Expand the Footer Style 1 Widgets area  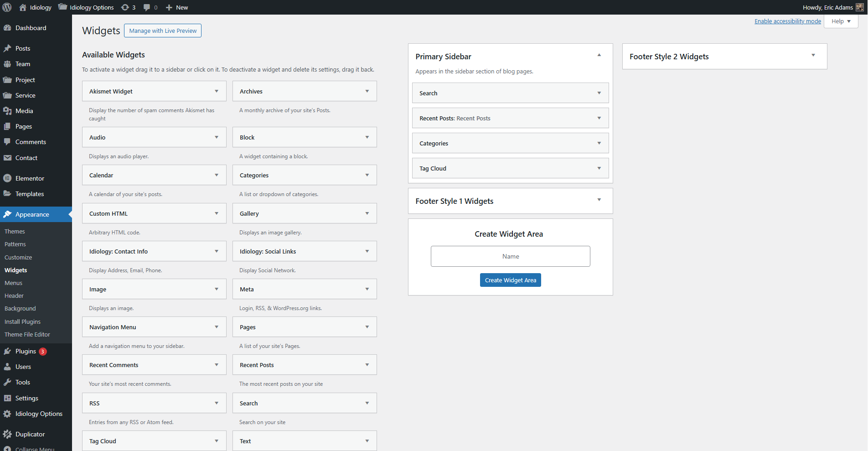[x=599, y=200]
